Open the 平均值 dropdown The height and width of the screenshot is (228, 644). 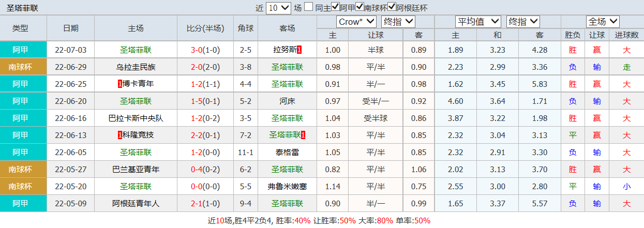(x=478, y=22)
